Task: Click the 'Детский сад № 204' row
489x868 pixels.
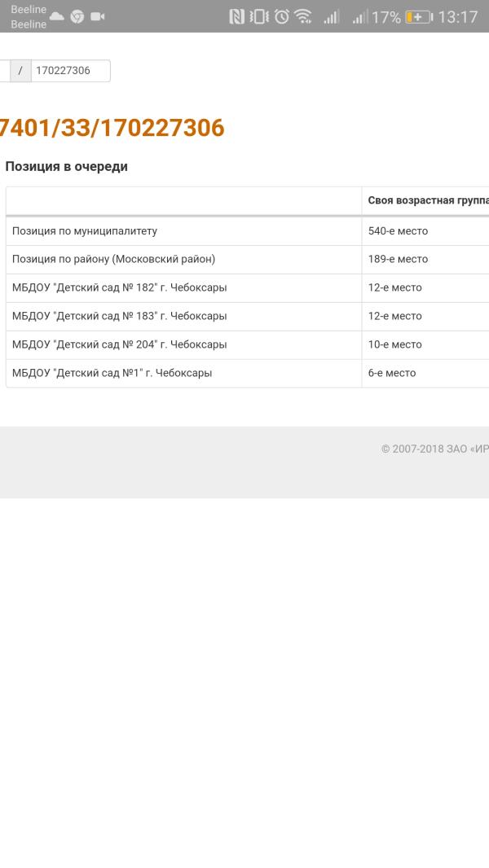Action: (x=248, y=344)
